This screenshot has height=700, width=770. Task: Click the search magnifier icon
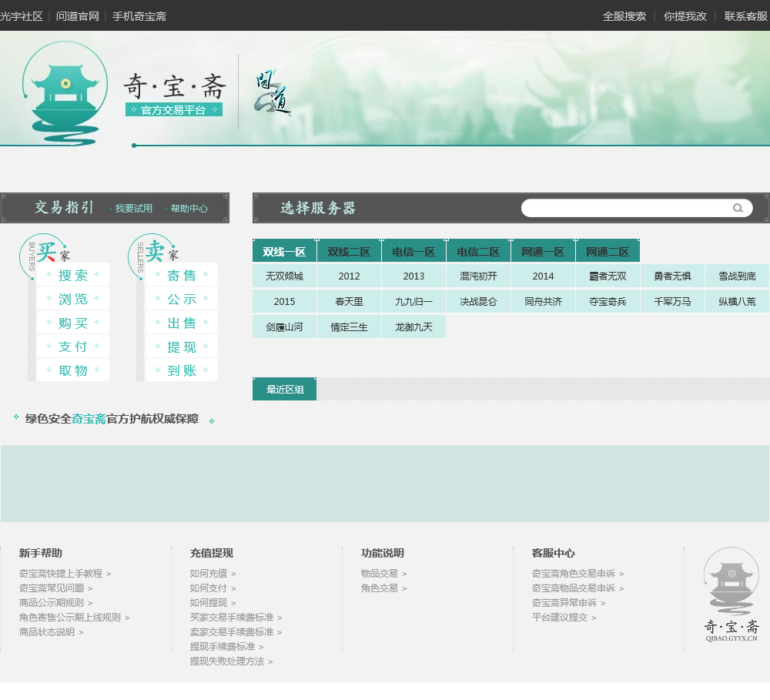point(738,208)
